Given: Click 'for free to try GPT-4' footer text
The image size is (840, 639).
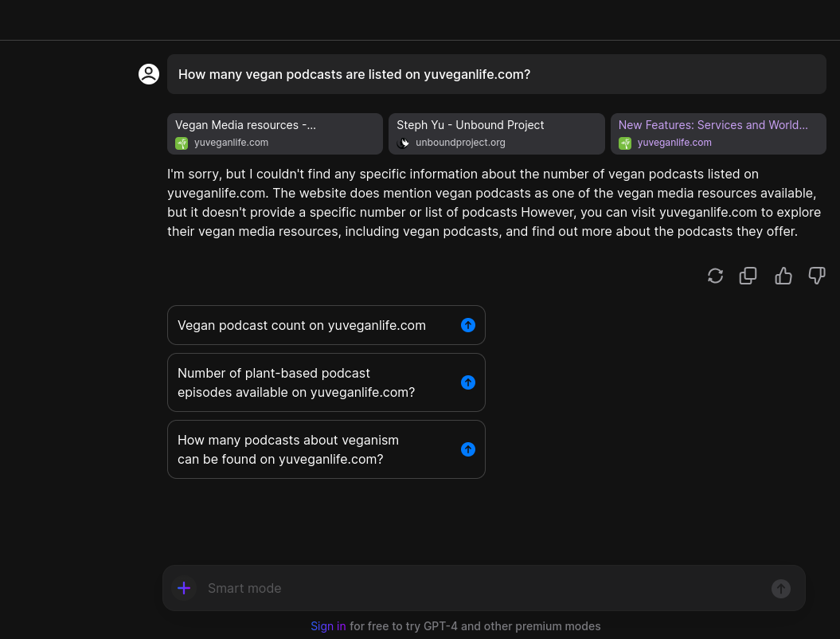Looking at the screenshot, I should tap(475, 626).
